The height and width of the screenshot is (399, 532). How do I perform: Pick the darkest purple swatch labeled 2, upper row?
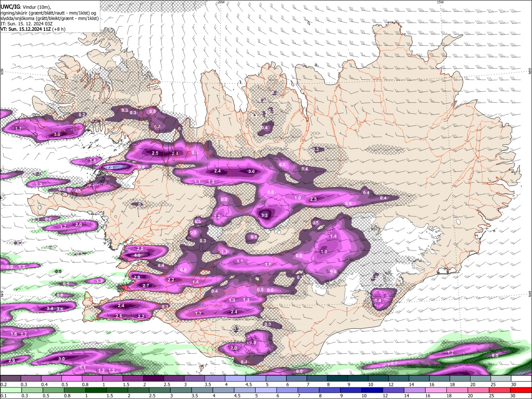coord(153,379)
